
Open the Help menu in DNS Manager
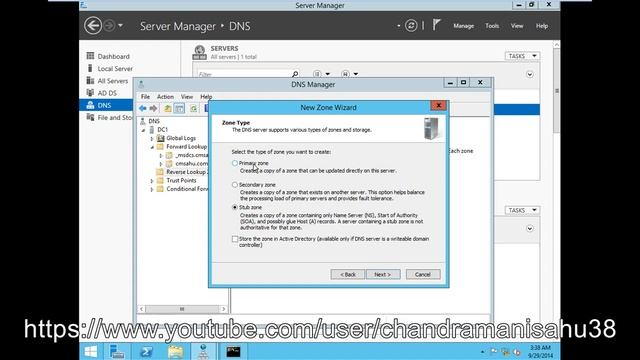pyautogui.click(x=206, y=97)
